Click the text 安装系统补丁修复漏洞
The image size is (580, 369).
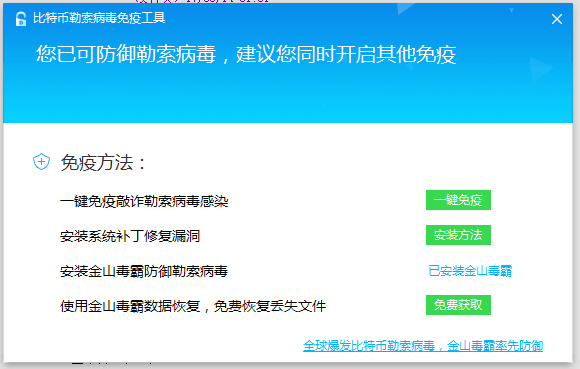coord(130,236)
